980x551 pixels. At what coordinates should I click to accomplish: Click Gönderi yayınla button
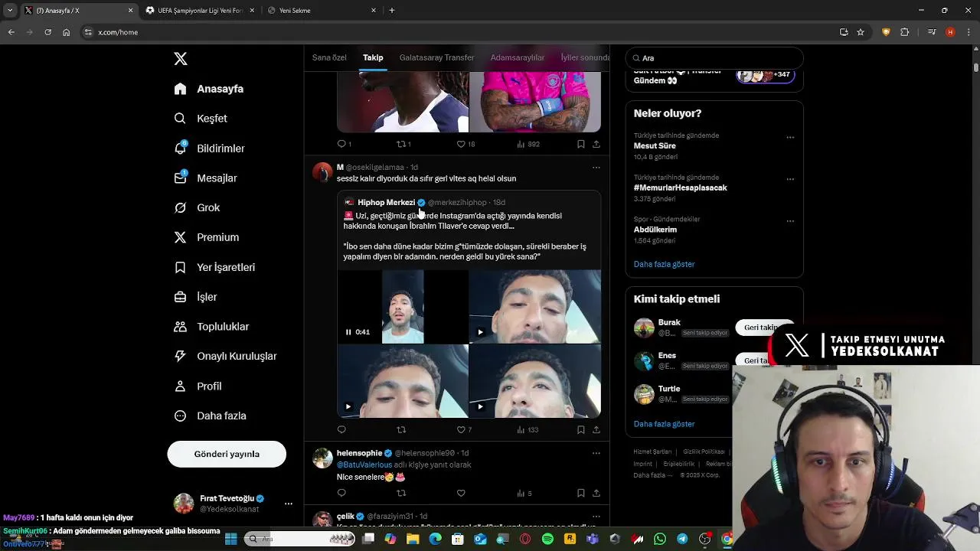coord(227,454)
